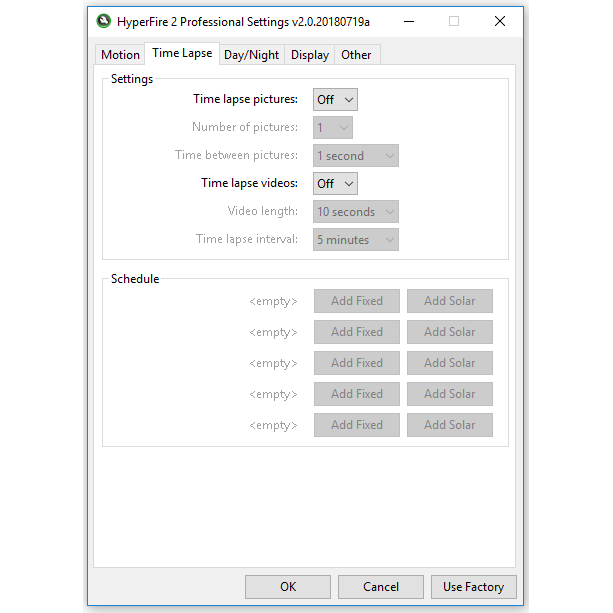The width and height of the screenshot is (613, 613).
Task: Minimize the HyperFire settings window
Action: pyautogui.click(x=409, y=22)
